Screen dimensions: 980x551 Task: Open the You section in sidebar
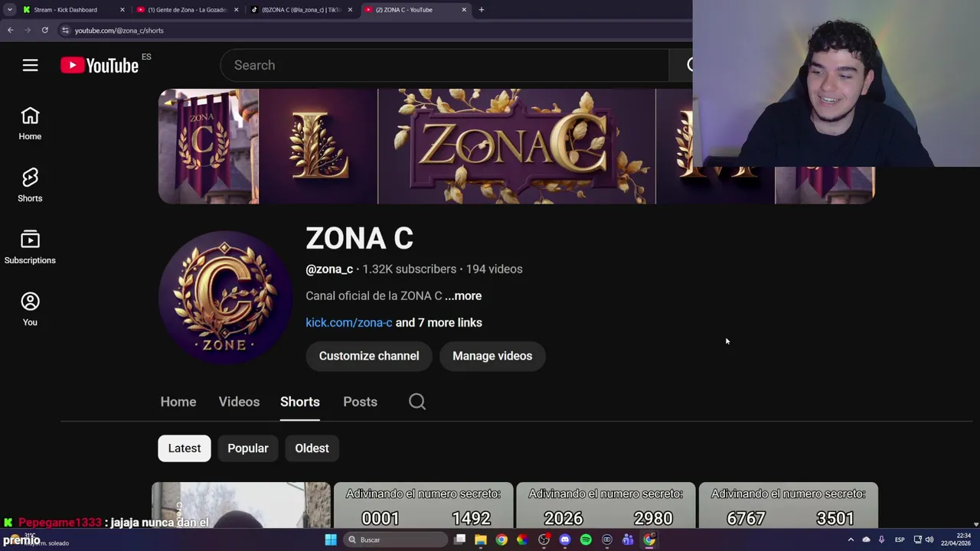30,310
